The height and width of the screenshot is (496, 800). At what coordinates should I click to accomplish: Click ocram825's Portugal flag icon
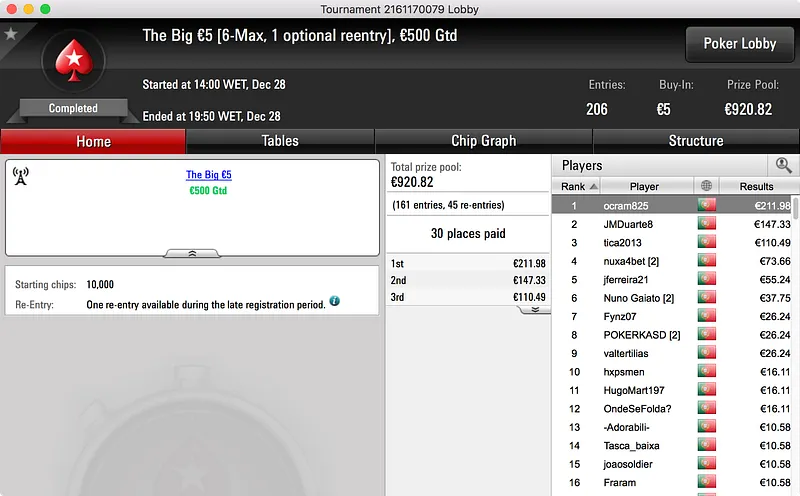pyautogui.click(x=707, y=205)
